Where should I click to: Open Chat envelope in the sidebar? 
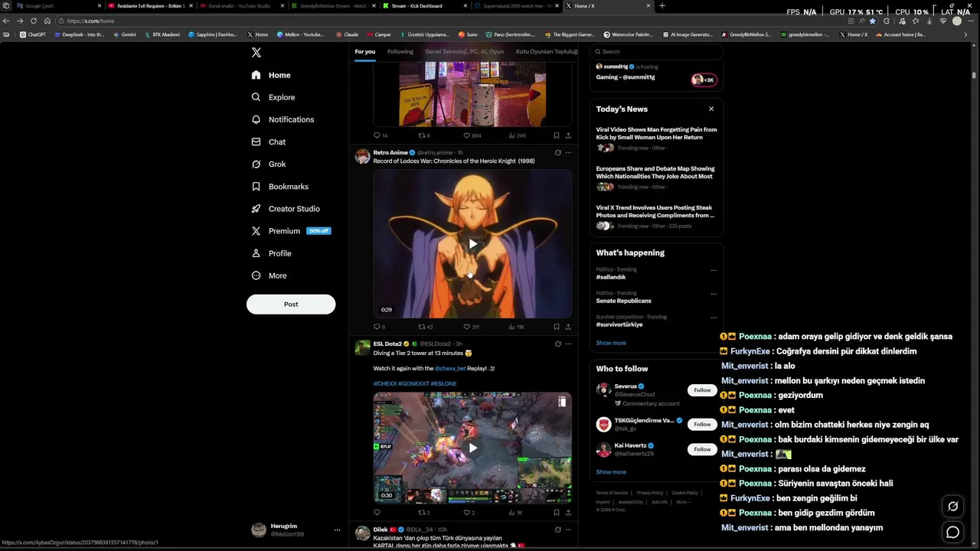click(256, 142)
